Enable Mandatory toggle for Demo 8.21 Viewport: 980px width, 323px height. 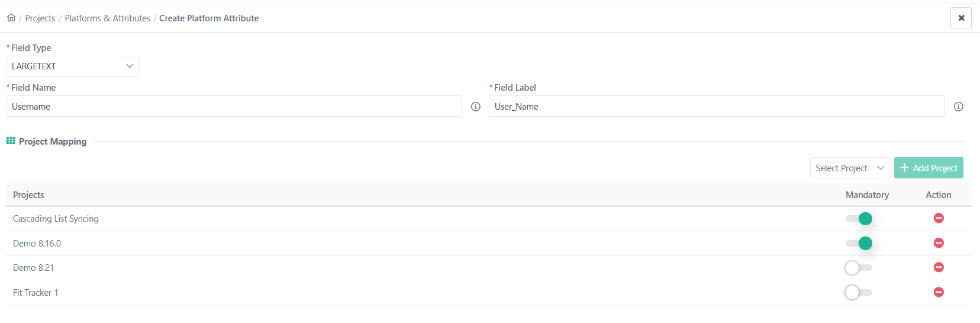(x=859, y=268)
